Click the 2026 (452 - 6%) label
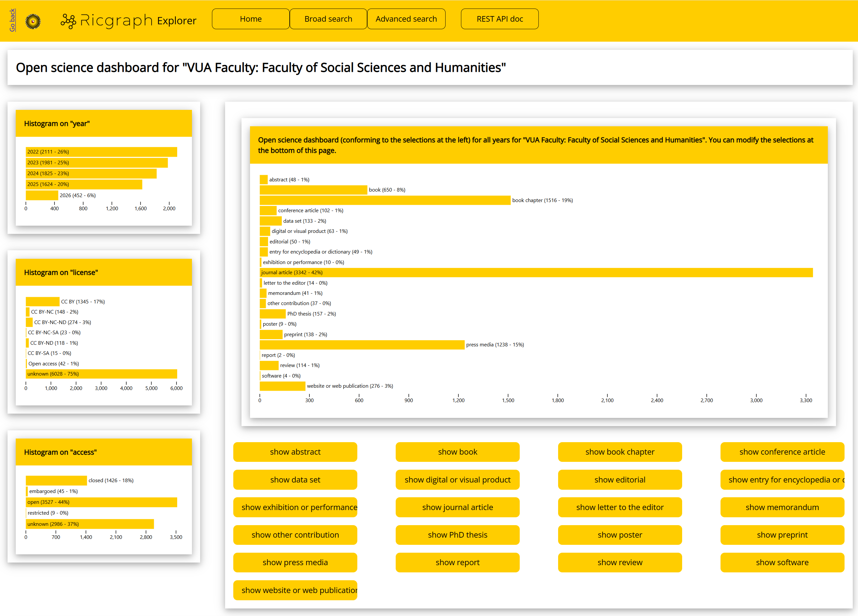The width and height of the screenshot is (858, 616). point(77,195)
